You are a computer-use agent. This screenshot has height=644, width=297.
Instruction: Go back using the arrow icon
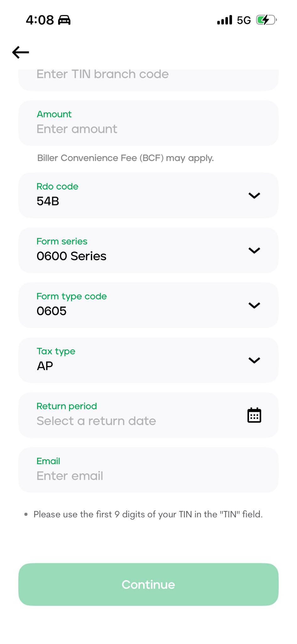pos(21,52)
